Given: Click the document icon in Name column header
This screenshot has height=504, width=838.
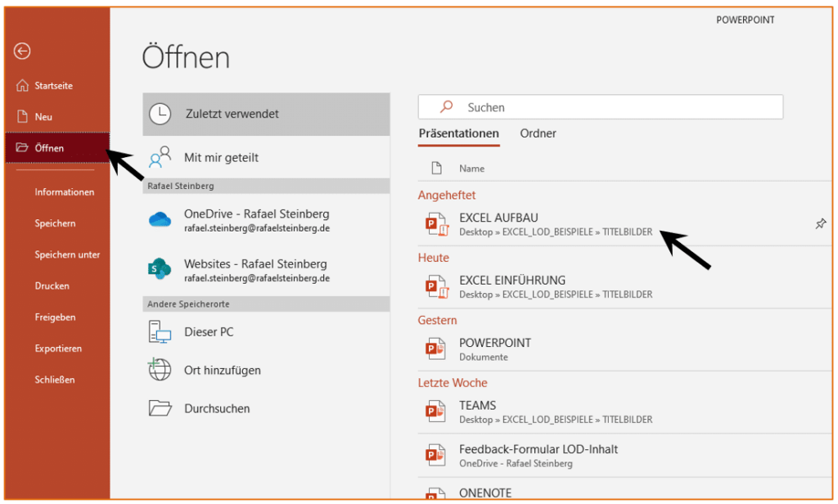Looking at the screenshot, I should [437, 169].
